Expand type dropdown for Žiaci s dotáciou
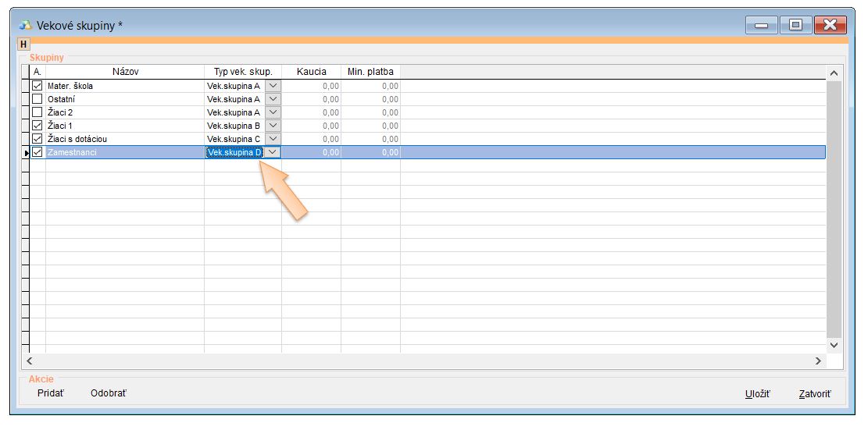 tap(273, 139)
